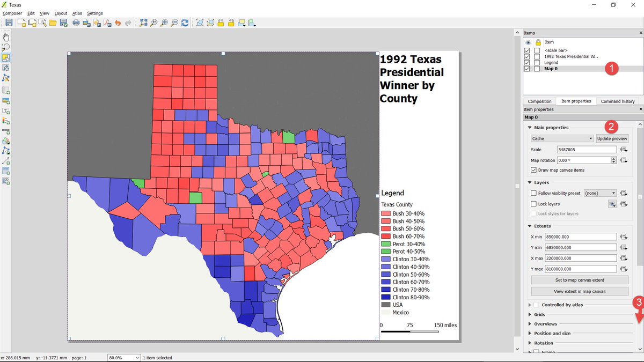Open the Composer manager icon

42,23
